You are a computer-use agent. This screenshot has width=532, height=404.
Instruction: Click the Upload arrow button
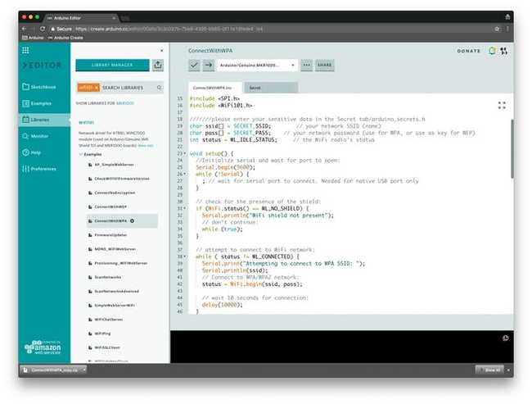(x=208, y=65)
